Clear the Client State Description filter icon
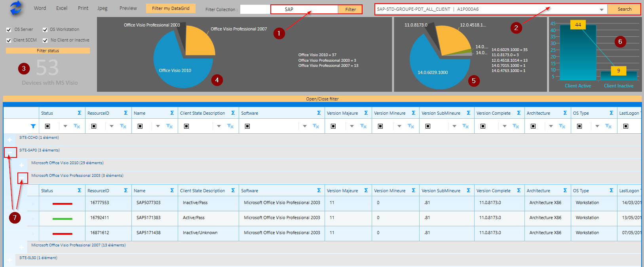Viewport: 644px width, 267px height. coord(230,126)
